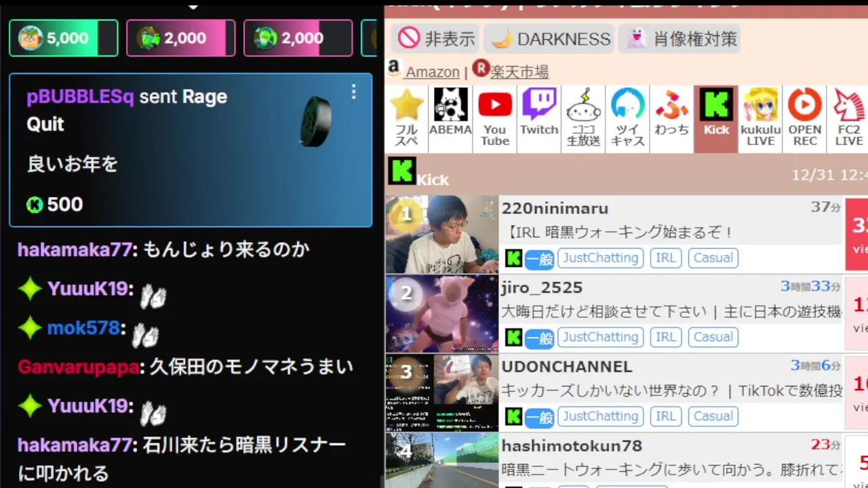Click the 非表示 hide button
This screenshot has height=488, width=868.
[x=436, y=39]
